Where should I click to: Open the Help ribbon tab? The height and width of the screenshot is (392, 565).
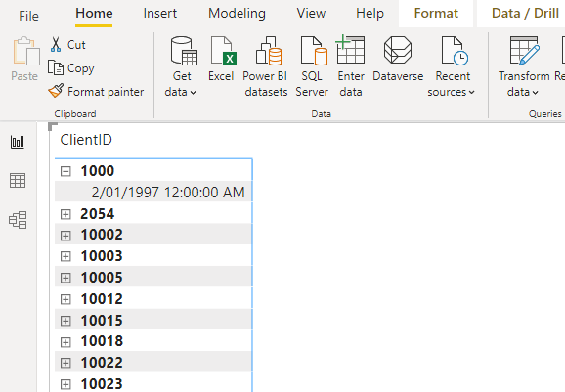(x=369, y=14)
